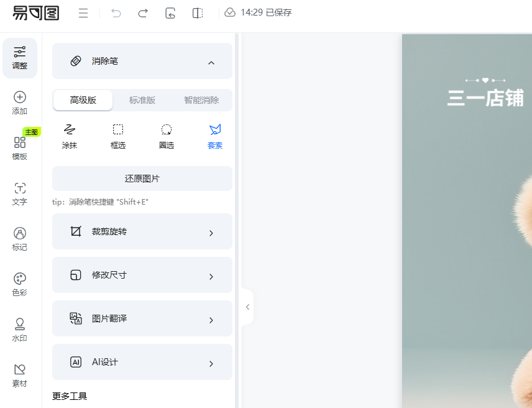
Task: Collapse the 消除笔 eraser section
Action: click(x=211, y=62)
